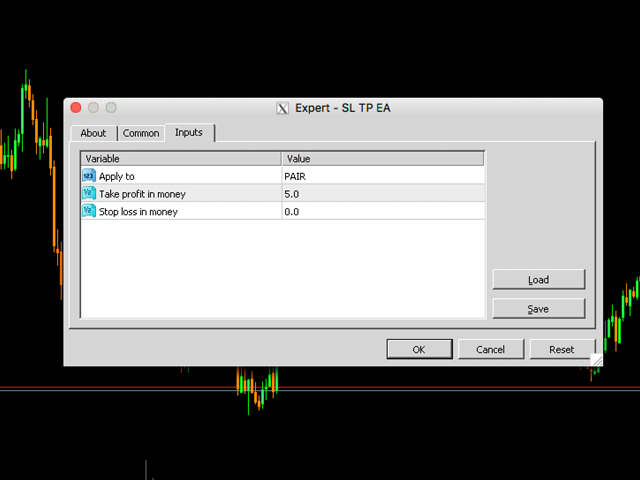This screenshot has width=640, height=480.
Task: Select the 0.0 stop loss value
Action: [383, 211]
